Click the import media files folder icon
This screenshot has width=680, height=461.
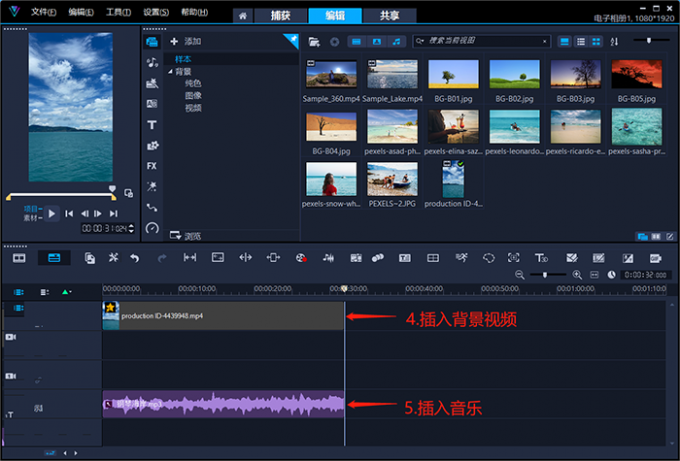314,42
